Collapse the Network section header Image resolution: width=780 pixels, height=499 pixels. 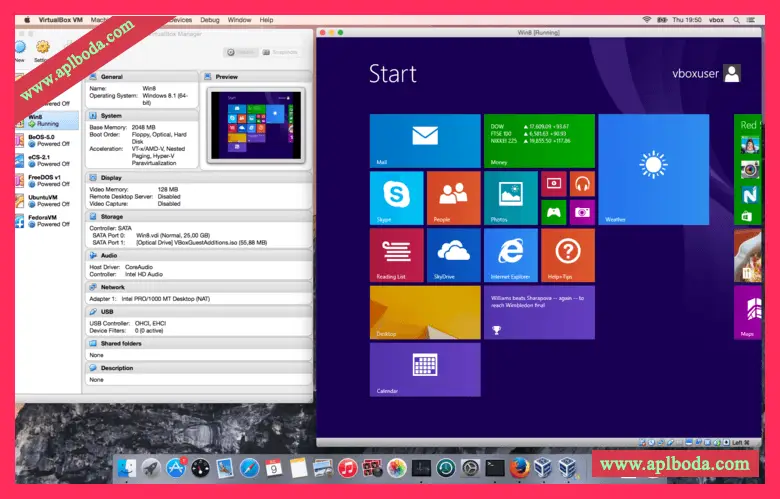pyautogui.click(x=113, y=287)
